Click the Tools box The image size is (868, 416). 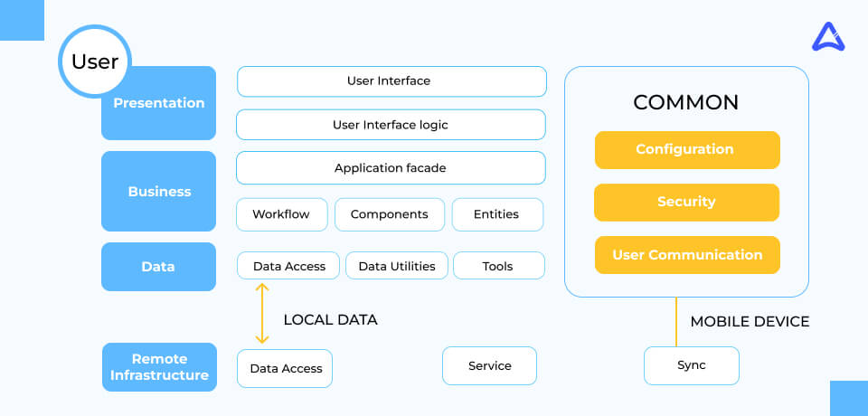click(x=499, y=266)
